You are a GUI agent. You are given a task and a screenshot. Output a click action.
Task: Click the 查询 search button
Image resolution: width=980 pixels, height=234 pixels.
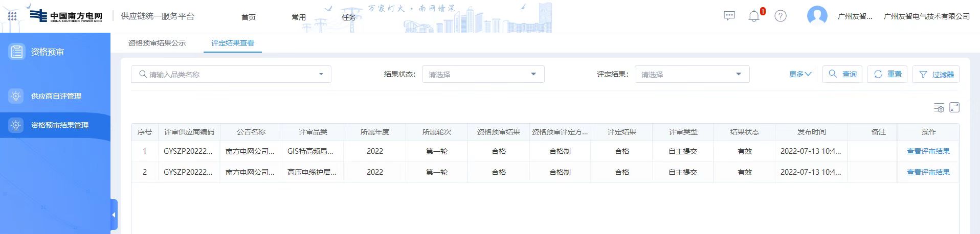pos(842,74)
